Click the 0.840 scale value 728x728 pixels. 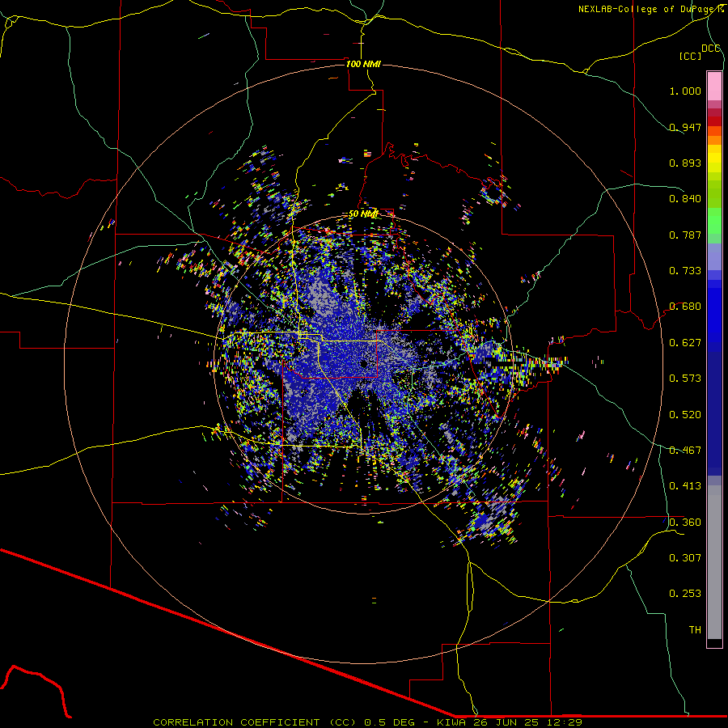point(685,199)
